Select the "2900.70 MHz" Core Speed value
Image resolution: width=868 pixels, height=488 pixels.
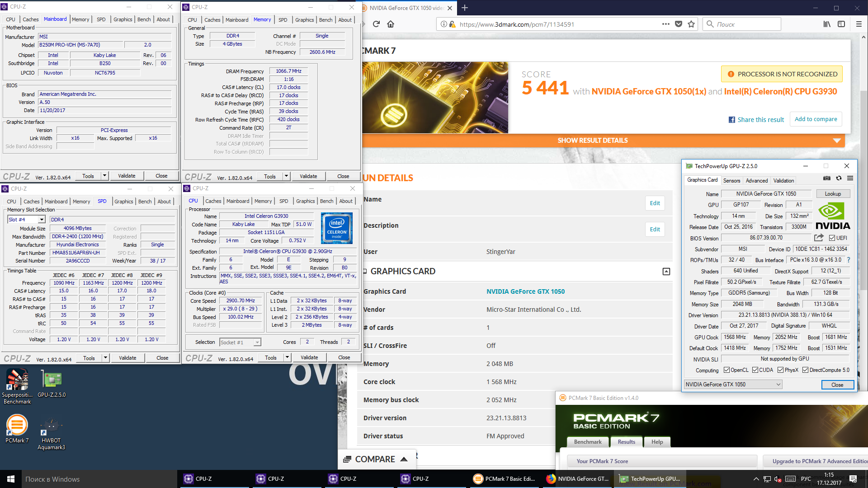coord(241,301)
